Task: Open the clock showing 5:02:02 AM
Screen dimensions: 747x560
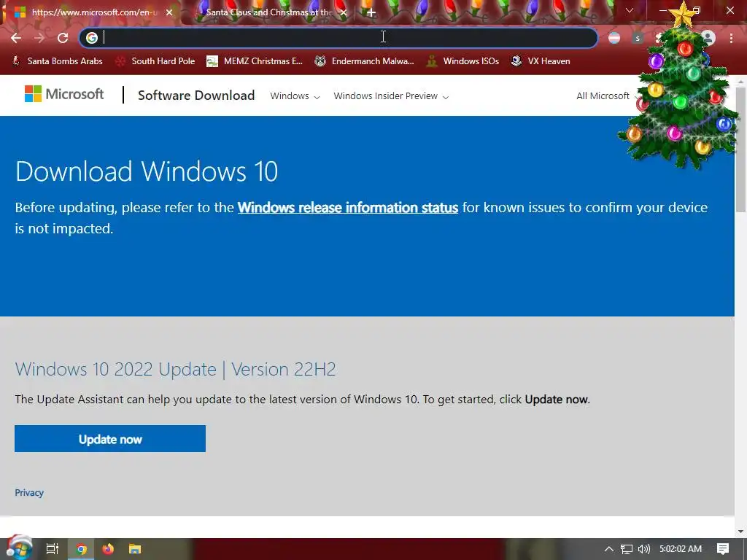Action: (681, 549)
